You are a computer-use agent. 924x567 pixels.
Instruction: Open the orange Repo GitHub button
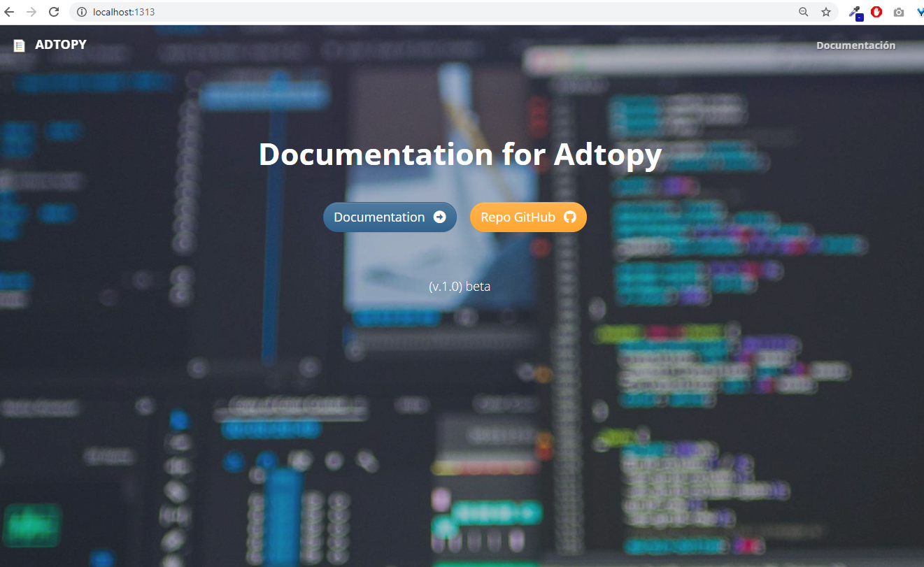click(x=528, y=217)
